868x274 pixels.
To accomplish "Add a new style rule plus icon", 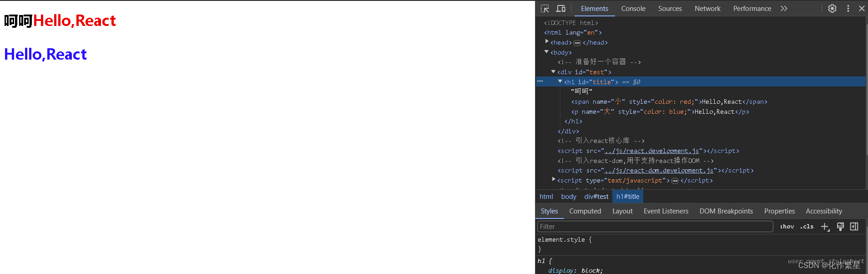I will point(825,227).
